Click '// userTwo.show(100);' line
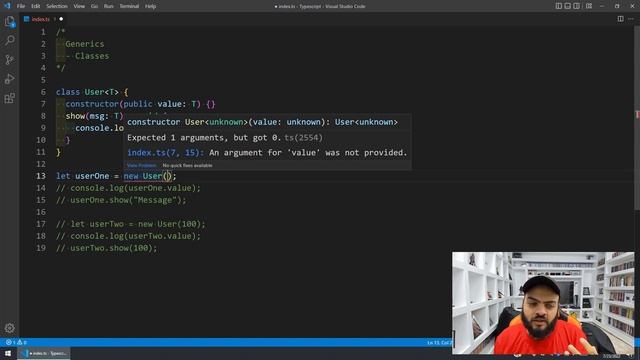 pos(107,248)
